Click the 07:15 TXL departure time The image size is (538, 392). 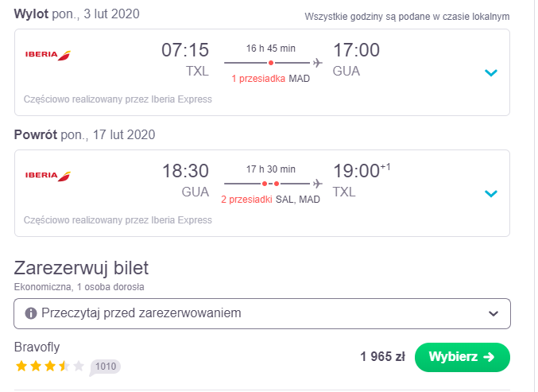pyautogui.click(x=185, y=59)
